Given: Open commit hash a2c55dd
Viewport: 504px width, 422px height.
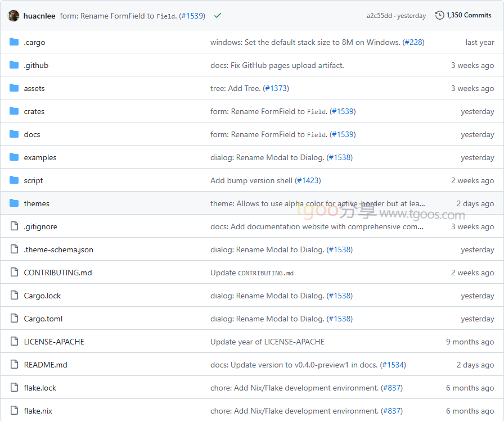Looking at the screenshot, I should [379, 16].
